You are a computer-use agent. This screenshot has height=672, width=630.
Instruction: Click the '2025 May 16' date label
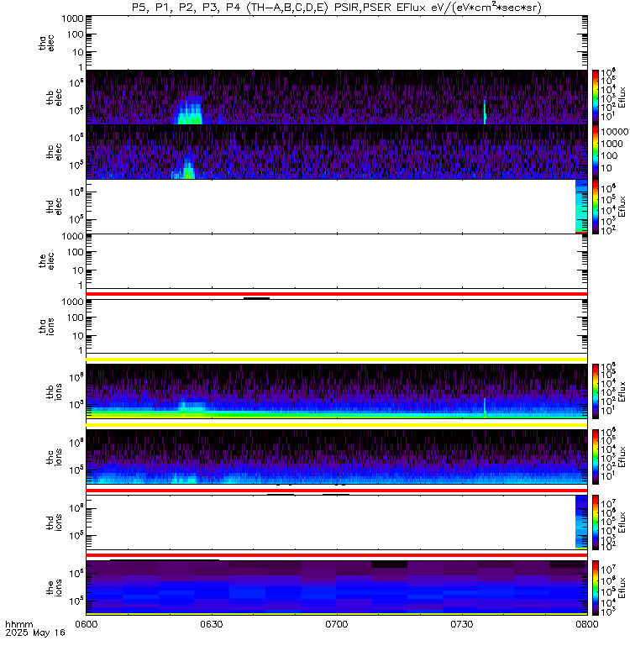tap(35, 633)
